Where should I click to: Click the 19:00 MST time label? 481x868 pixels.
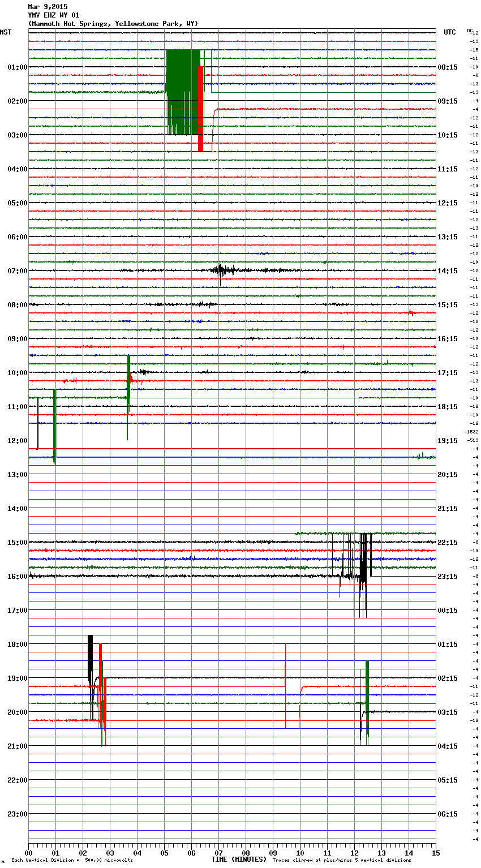[17, 678]
